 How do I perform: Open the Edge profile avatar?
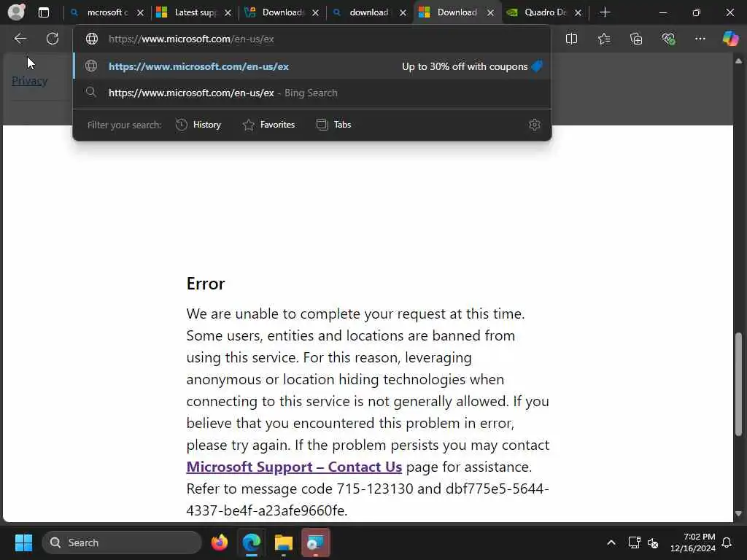coord(17,12)
